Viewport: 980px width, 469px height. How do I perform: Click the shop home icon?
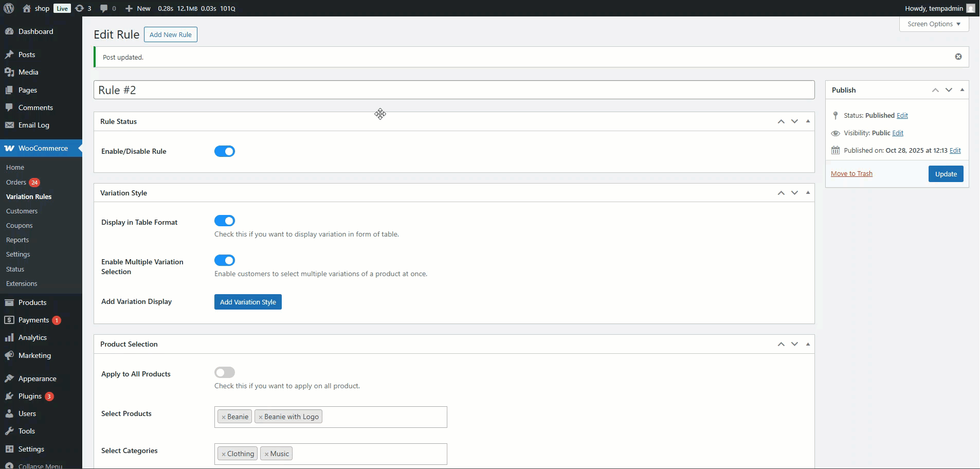27,8
